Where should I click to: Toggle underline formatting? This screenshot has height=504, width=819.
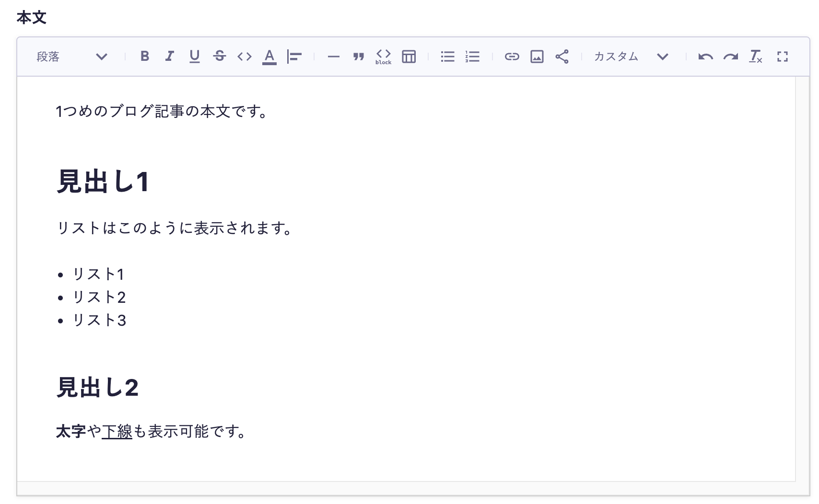[194, 57]
